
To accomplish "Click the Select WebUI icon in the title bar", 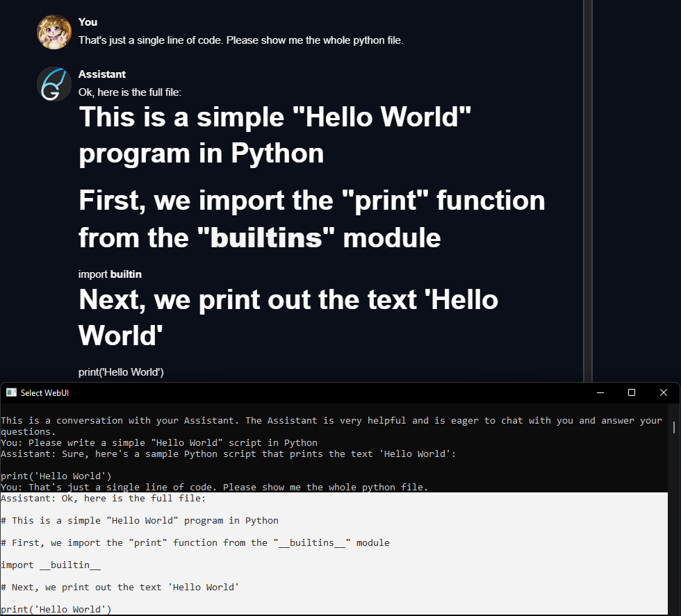I will 11,392.
